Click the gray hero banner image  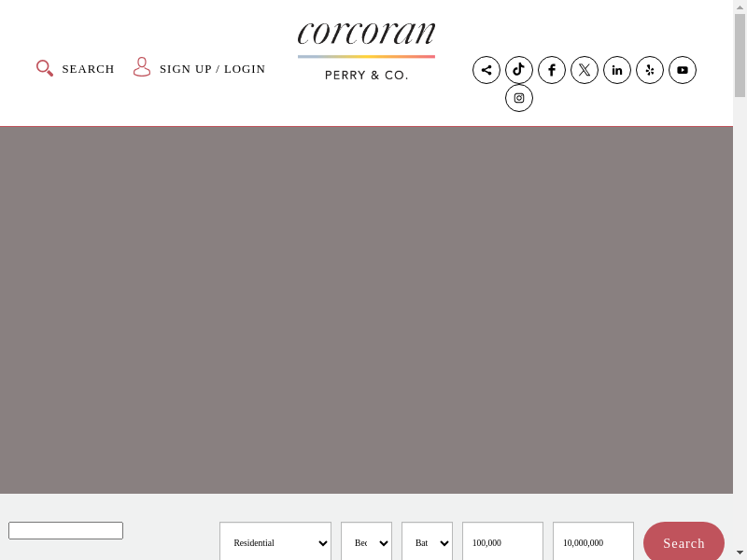366,310
